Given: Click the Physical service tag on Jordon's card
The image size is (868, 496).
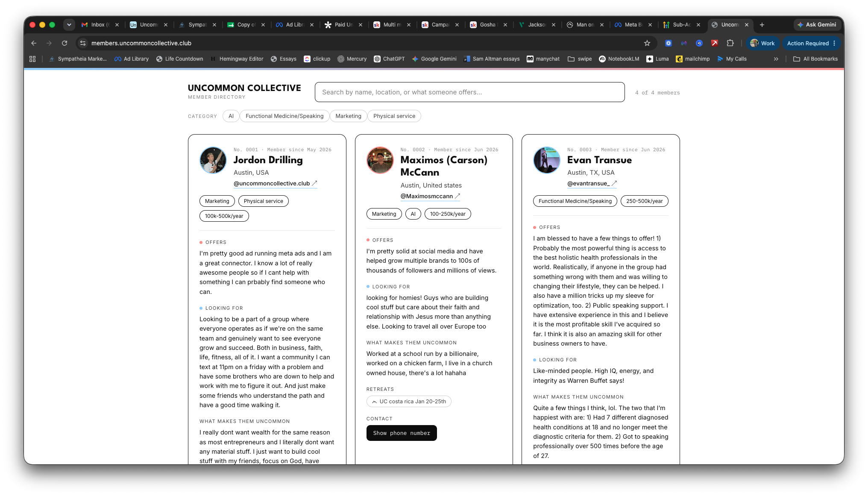Looking at the screenshot, I should [264, 201].
